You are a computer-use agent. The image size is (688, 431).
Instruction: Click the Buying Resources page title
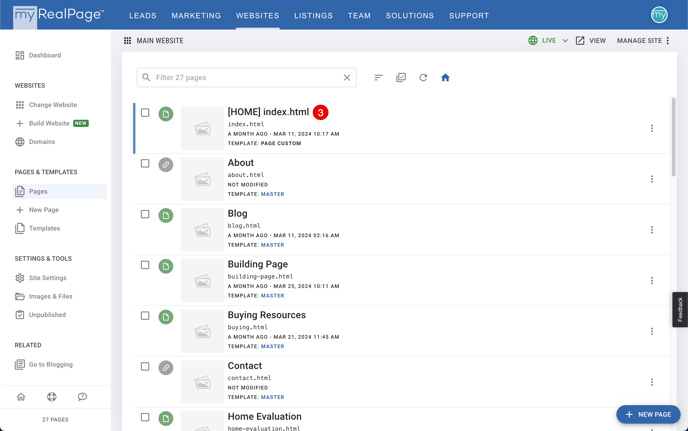[x=266, y=315]
